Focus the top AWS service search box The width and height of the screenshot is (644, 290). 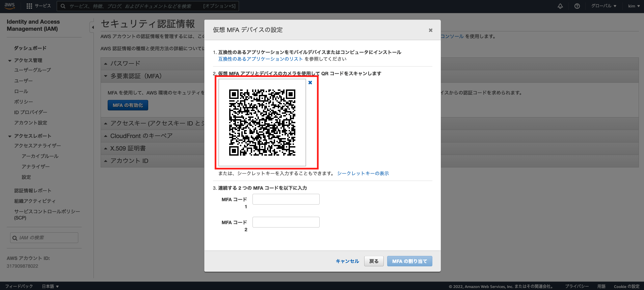coord(148,6)
